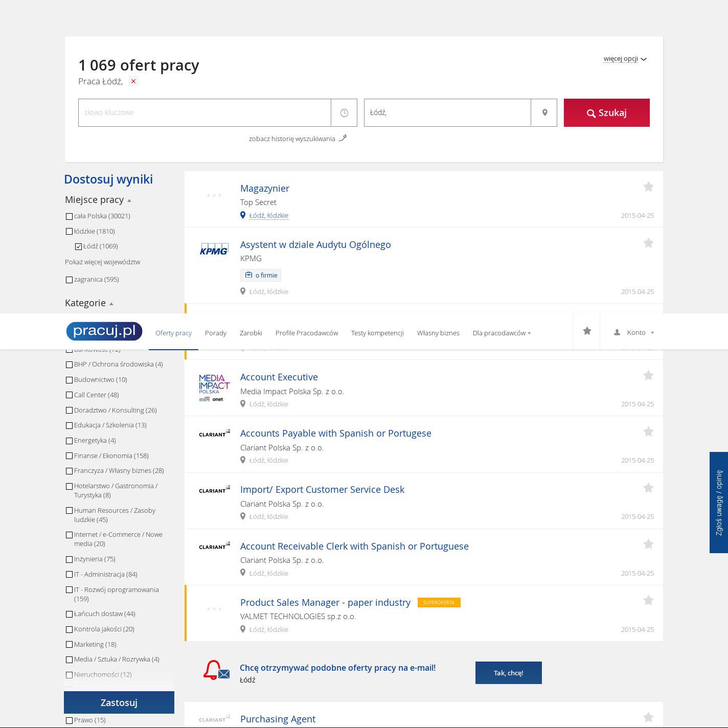Check the Marketing (18) category
728x728 pixels.
tap(69, 645)
